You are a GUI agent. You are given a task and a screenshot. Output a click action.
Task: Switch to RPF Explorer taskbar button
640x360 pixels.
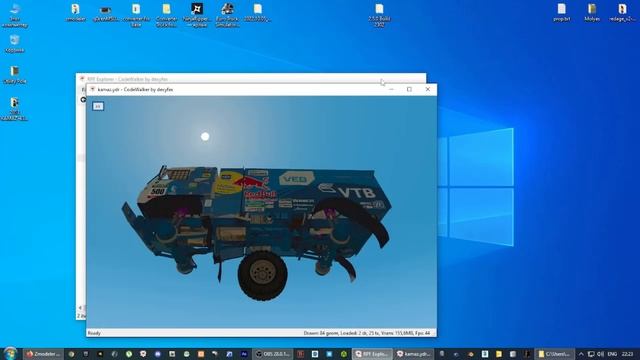coord(372,354)
